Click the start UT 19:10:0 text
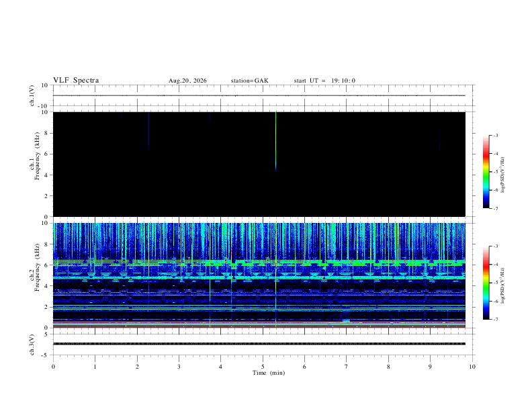 click(x=324, y=81)
